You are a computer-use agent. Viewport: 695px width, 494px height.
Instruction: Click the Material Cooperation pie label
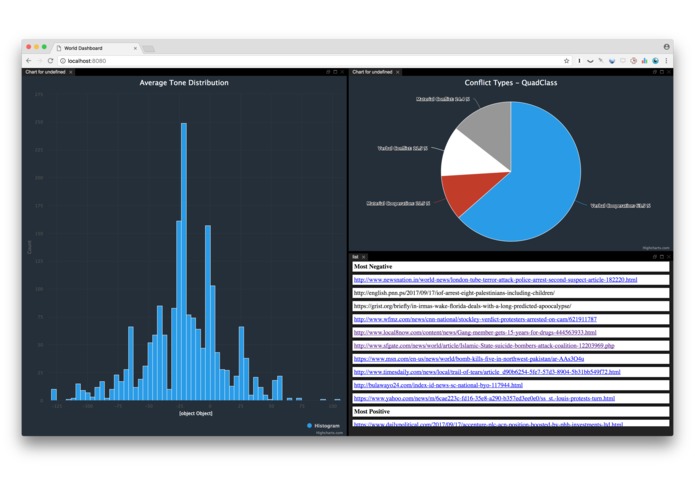pos(398,203)
